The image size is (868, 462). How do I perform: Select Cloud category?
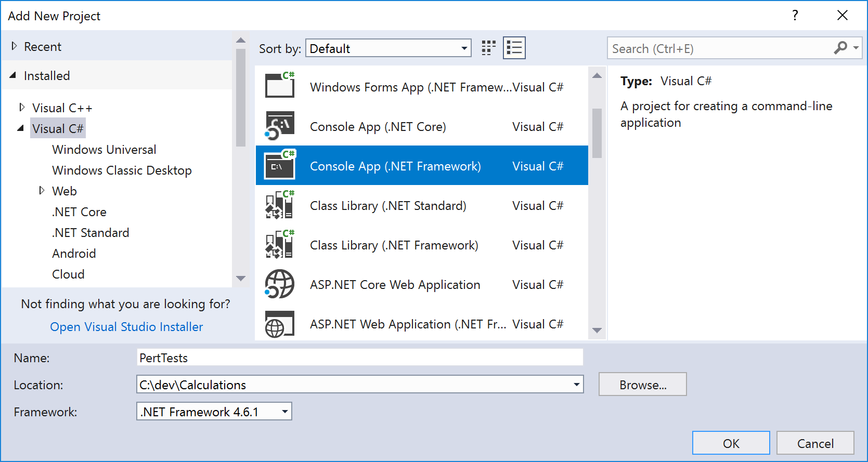tap(68, 274)
